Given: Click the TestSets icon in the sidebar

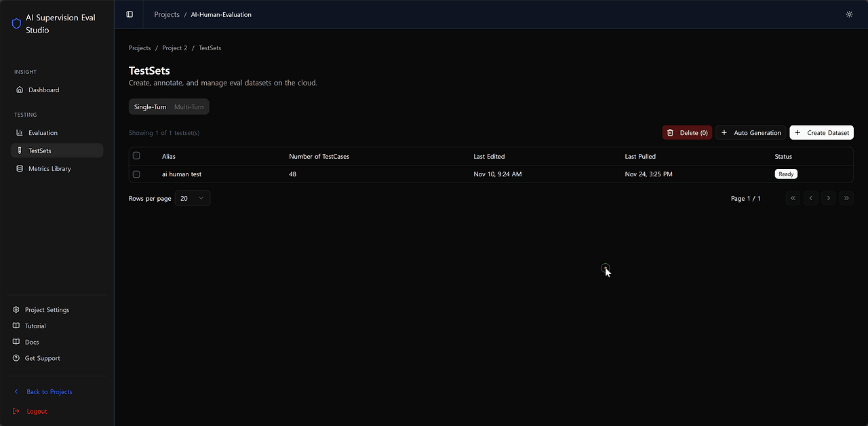Looking at the screenshot, I should click(19, 150).
